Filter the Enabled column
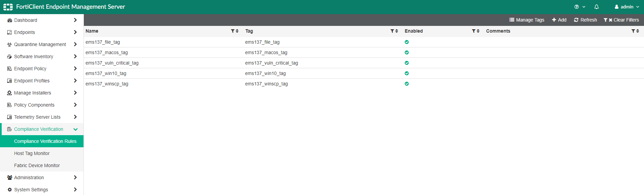 474,31
